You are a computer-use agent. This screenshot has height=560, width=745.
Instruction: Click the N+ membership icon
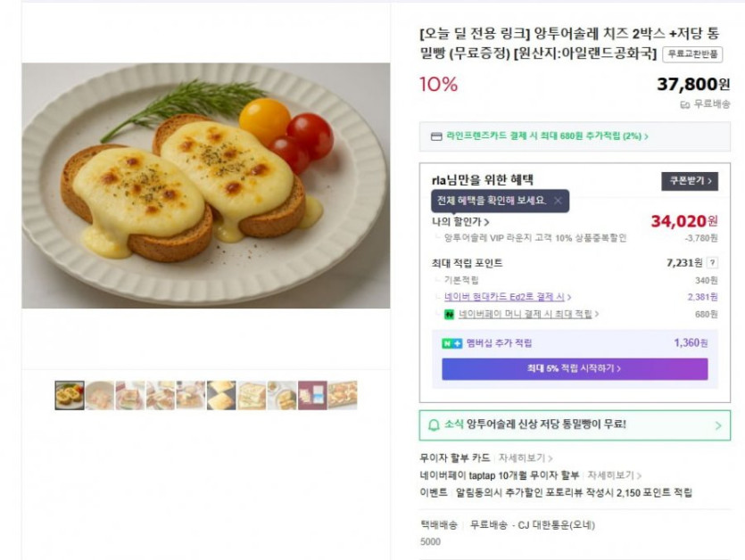(452, 343)
